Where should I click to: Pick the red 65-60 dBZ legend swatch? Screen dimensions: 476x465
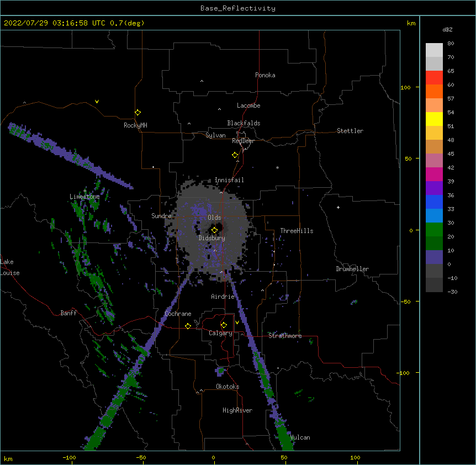434,78
